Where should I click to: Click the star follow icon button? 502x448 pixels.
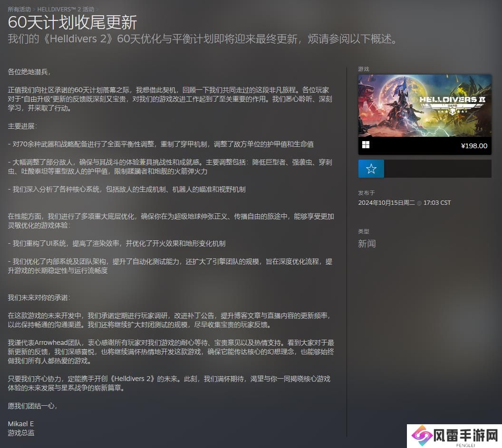pyautogui.click(x=371, y=169)
